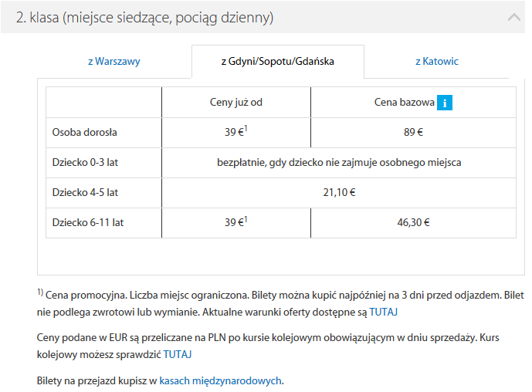Screen dimensions: 532x392
Task: Click the 2. klasa section header title
Action: pos(145,18)
